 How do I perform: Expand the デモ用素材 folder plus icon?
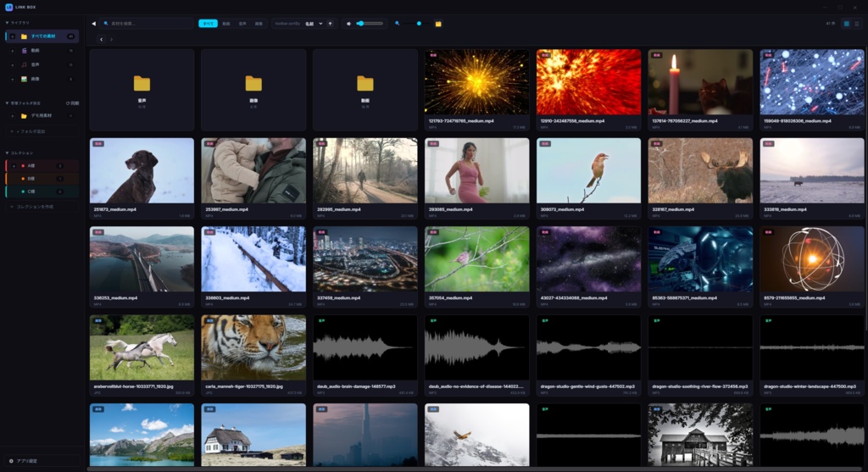[x=13, y=115]
